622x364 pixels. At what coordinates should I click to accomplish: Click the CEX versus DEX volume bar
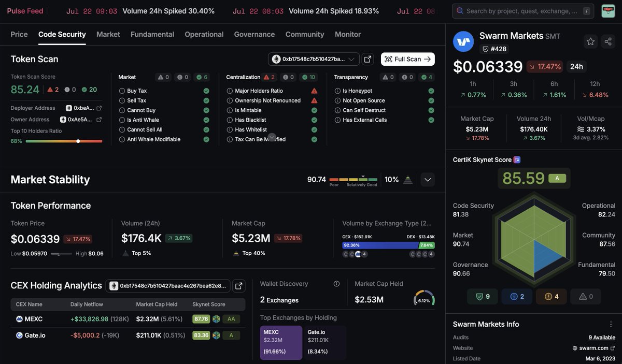click(x=388, y=245)
